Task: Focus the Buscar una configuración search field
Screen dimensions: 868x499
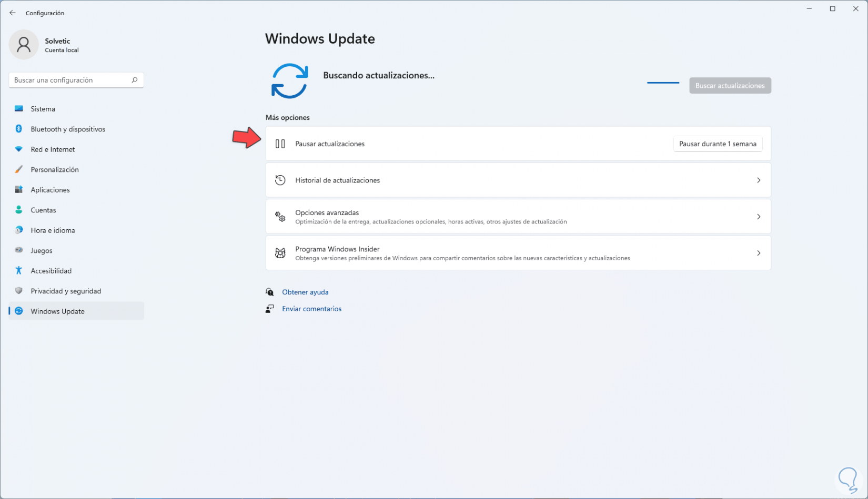Action: (x=76, y=80)
